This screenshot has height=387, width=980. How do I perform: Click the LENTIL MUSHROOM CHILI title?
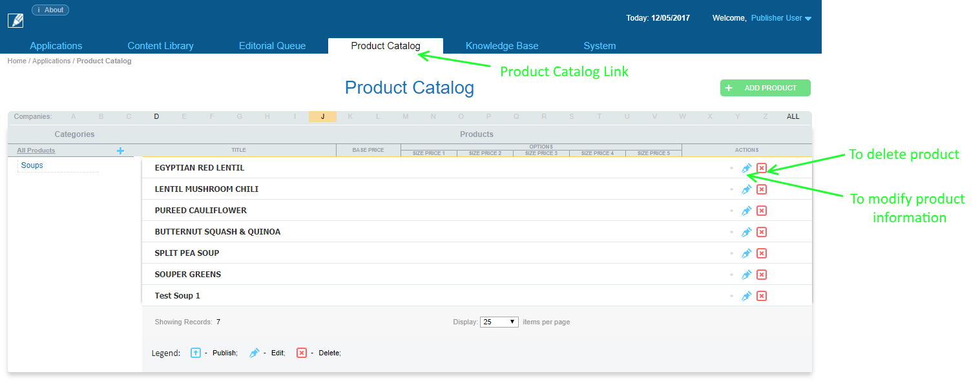[207, 189]
